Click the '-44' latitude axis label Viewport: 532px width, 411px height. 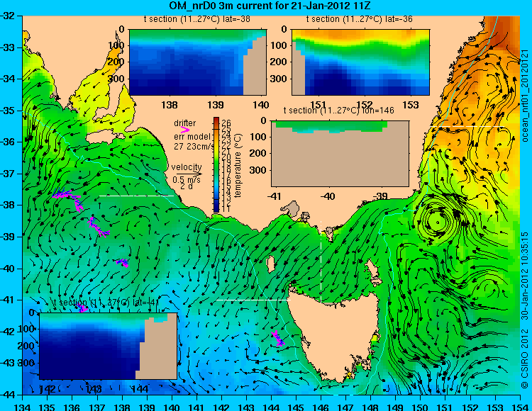(x=8, y=395)
